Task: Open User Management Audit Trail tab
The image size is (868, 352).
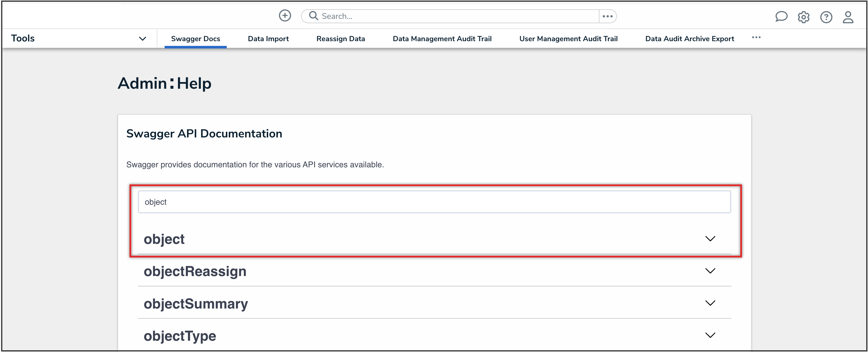Action: 568,39
